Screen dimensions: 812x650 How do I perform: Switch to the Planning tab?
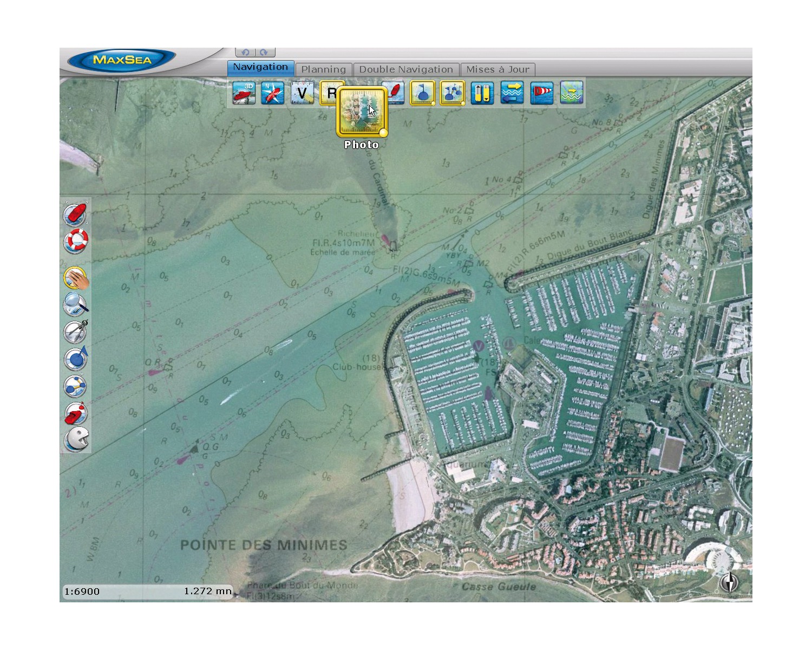point(323,69)
